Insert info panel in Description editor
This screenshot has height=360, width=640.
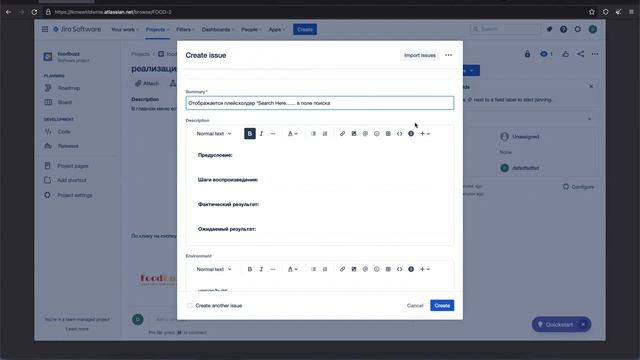[411, 133]
